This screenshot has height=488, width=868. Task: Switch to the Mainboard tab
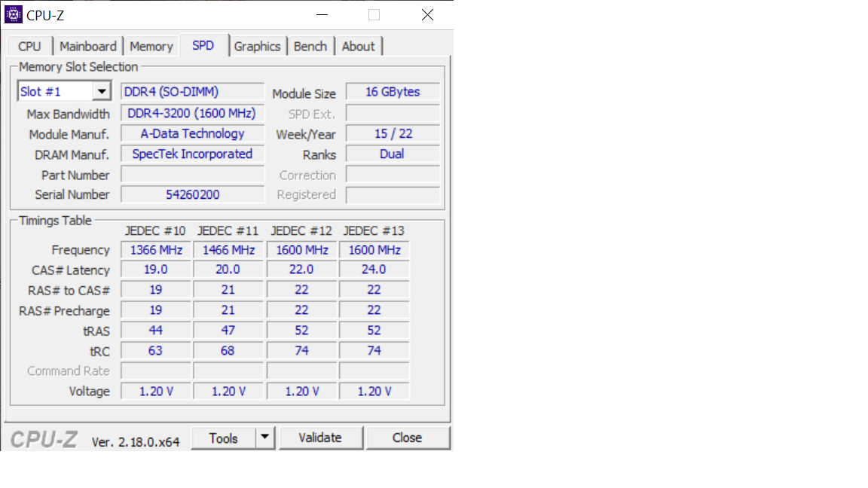88,47
